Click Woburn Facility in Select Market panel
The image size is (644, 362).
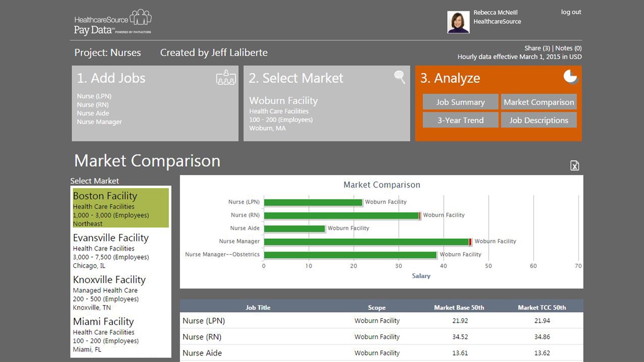click(x=283, y=100)
